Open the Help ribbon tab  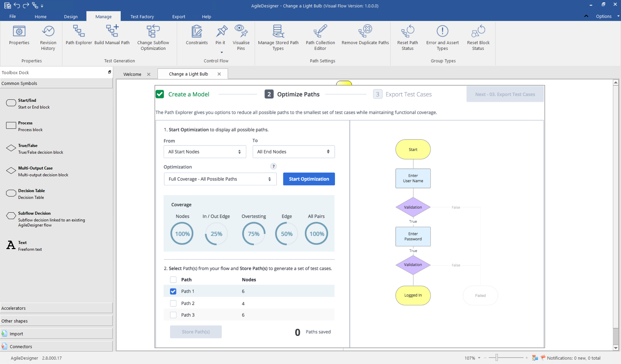(x=206, y=17)
